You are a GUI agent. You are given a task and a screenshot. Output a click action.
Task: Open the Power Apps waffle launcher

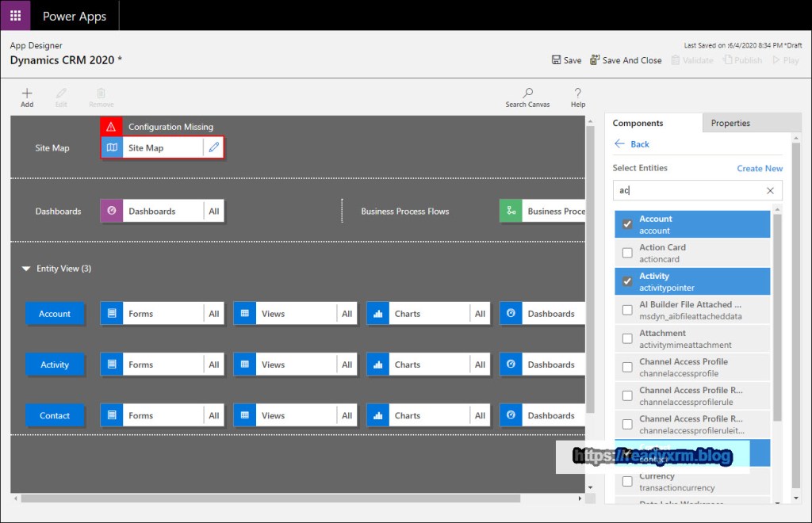click(15, 15)
